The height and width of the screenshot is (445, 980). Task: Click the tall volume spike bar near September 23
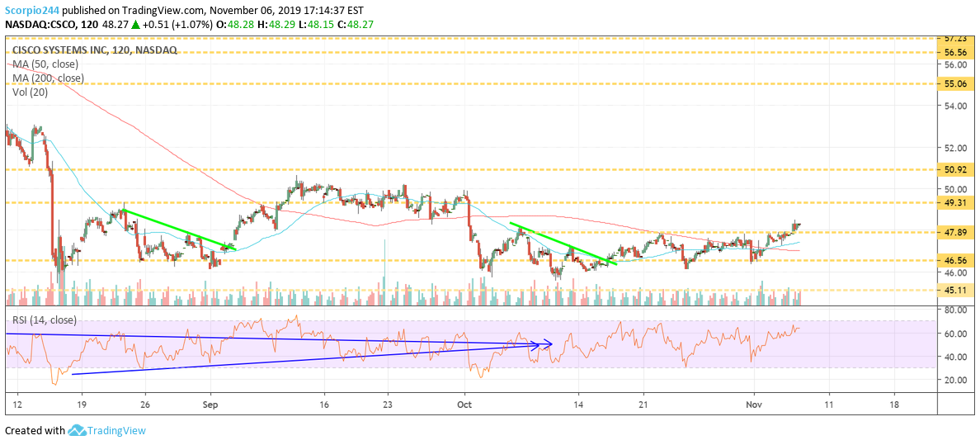coord(384,272)
